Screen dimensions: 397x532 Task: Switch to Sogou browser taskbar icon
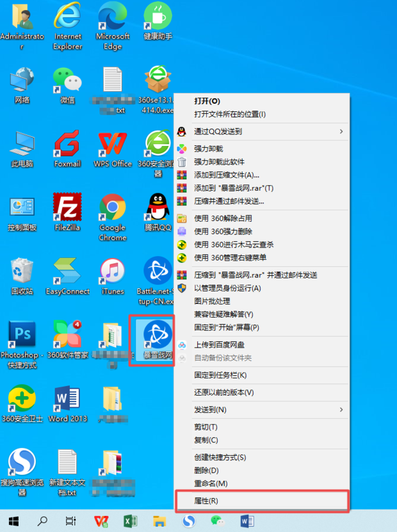189,521
